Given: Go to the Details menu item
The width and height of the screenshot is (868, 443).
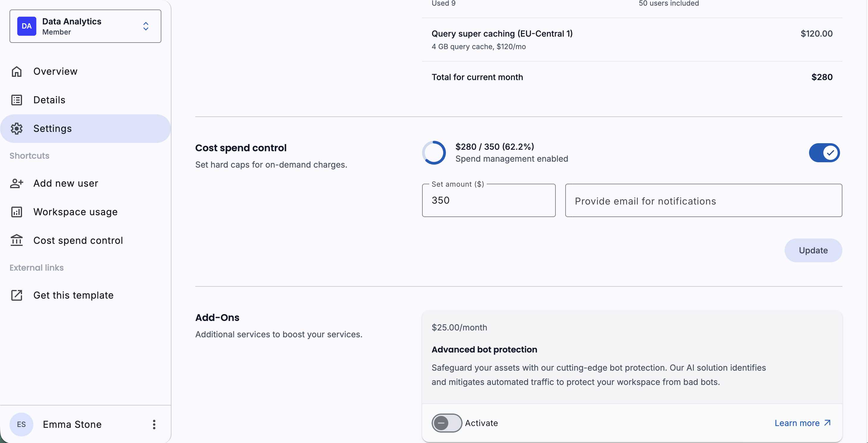Looking at the screenshot, I should (x=49, y=100).
